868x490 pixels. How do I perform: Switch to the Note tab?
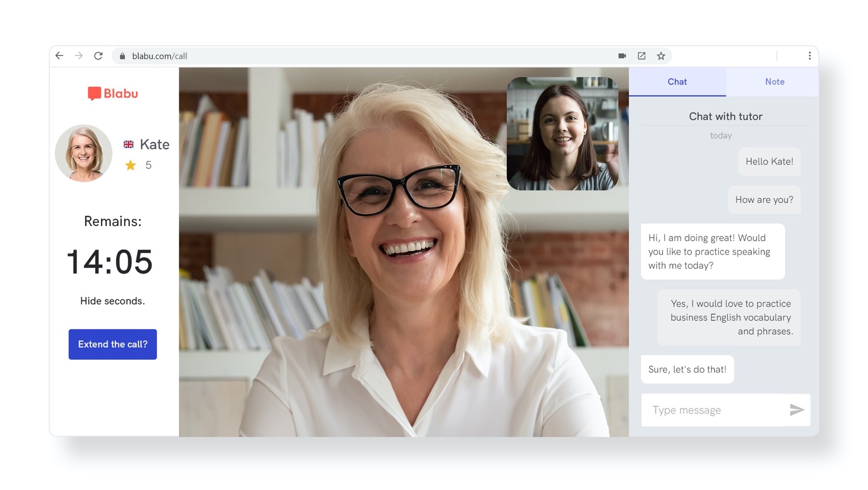pyautogui.click(x=774, y=82)
